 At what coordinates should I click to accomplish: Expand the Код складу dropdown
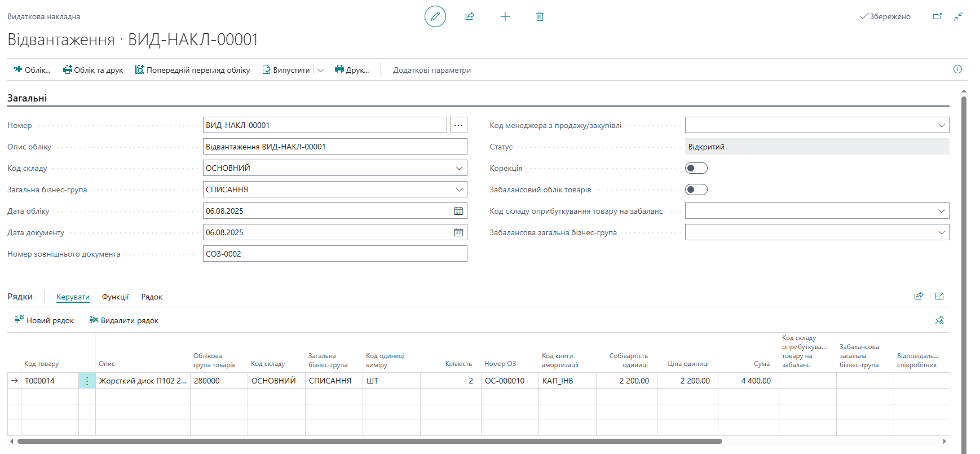pos(459,168)
